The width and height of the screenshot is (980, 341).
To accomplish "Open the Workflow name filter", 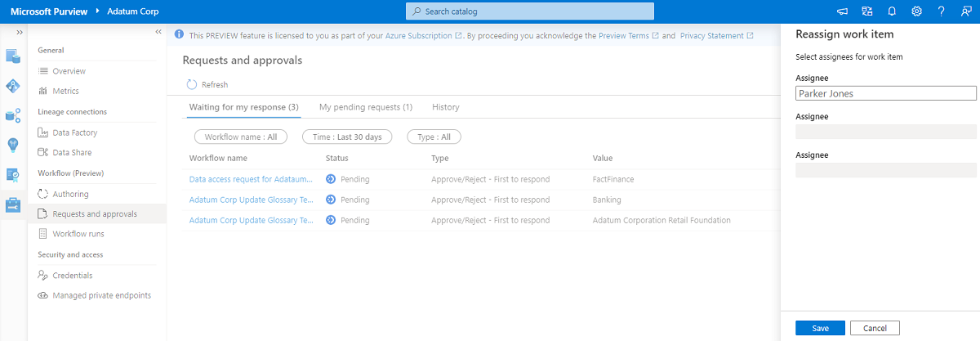I will [241, 137].
